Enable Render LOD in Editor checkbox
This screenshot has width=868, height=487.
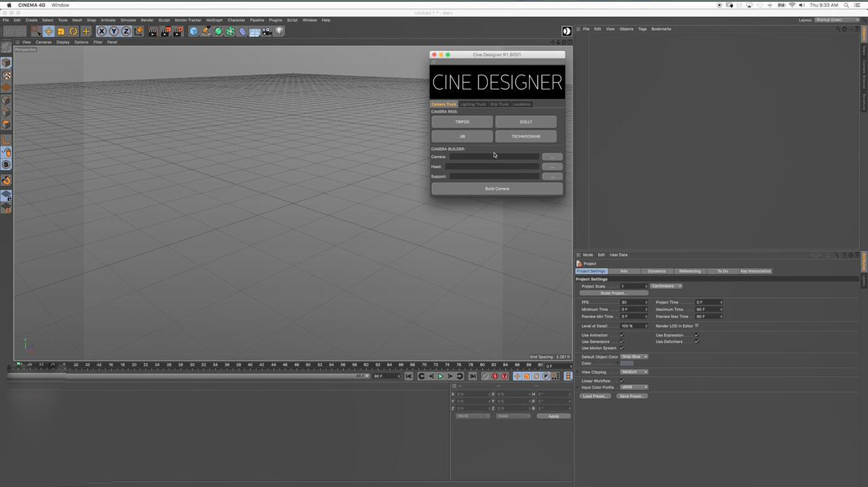tap(696, 326)
